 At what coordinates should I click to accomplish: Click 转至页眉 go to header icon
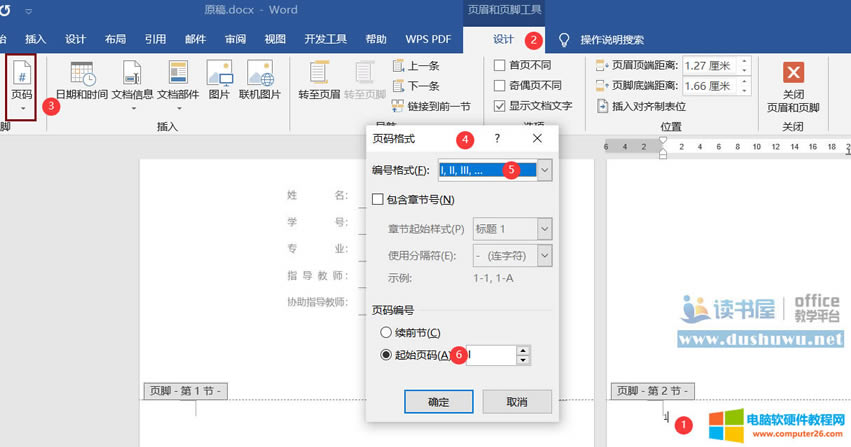point(320,80)
